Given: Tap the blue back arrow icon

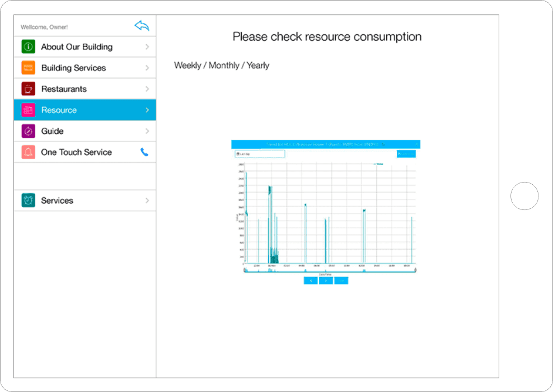Looking at the screenshot, I should (x=142, y=26).
